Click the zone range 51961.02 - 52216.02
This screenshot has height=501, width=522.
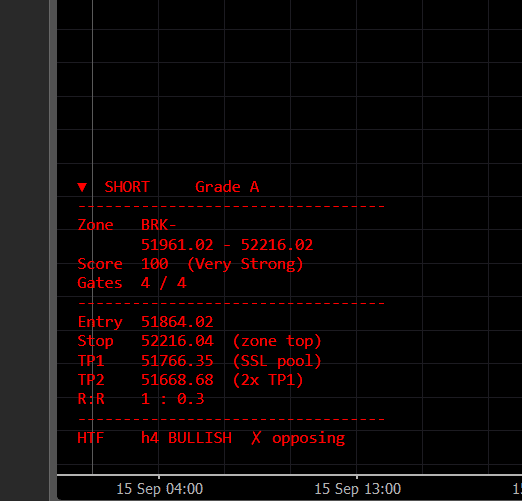coord(227,245)
